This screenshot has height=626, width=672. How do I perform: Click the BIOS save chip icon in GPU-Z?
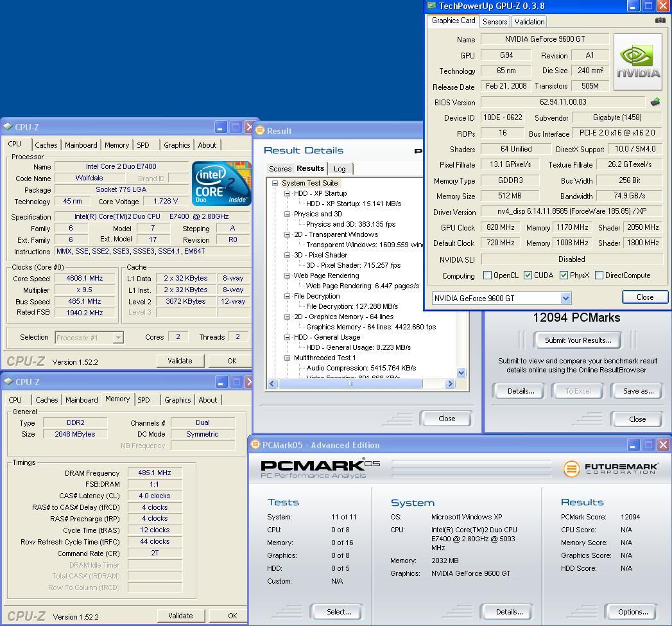click(655, 102)
